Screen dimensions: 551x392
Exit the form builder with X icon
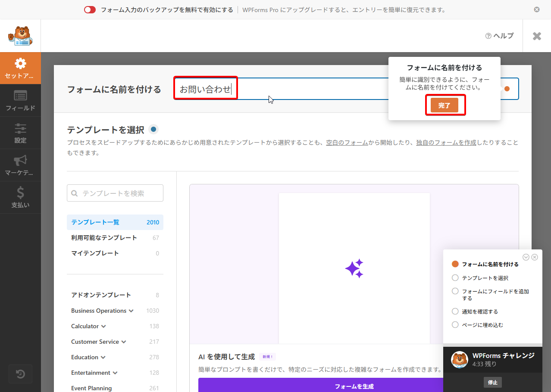point(537,36)
